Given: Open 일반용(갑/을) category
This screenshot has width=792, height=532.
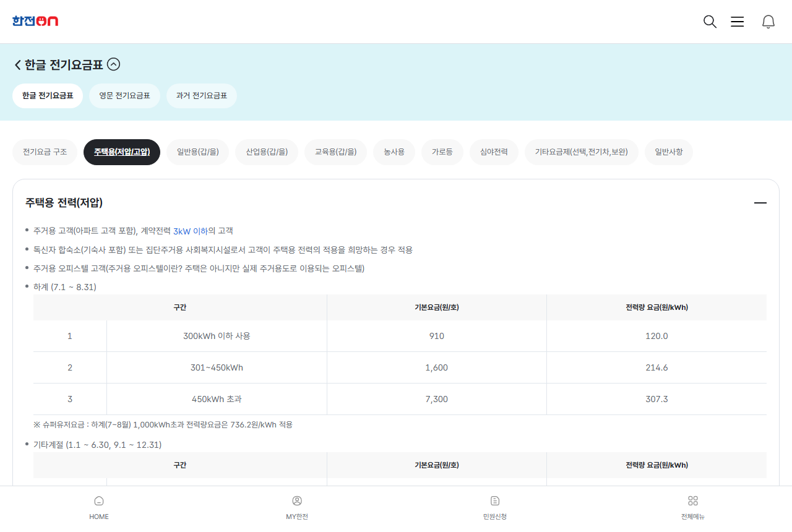Looking at the screenshot, I should pyautogui.click(x=198, y=152).
